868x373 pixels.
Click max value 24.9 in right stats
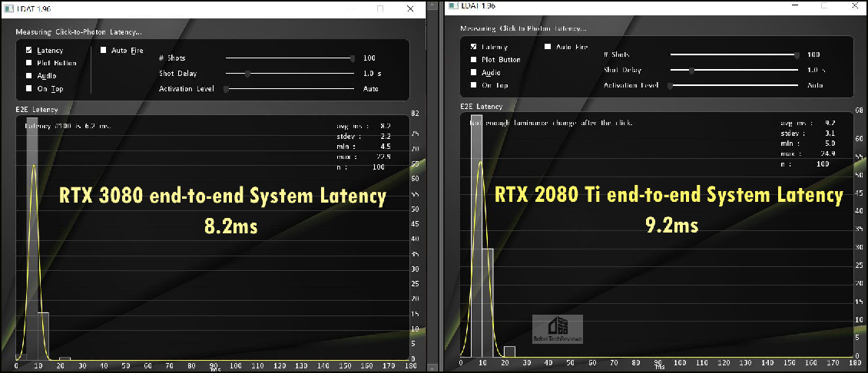point(828,153)
